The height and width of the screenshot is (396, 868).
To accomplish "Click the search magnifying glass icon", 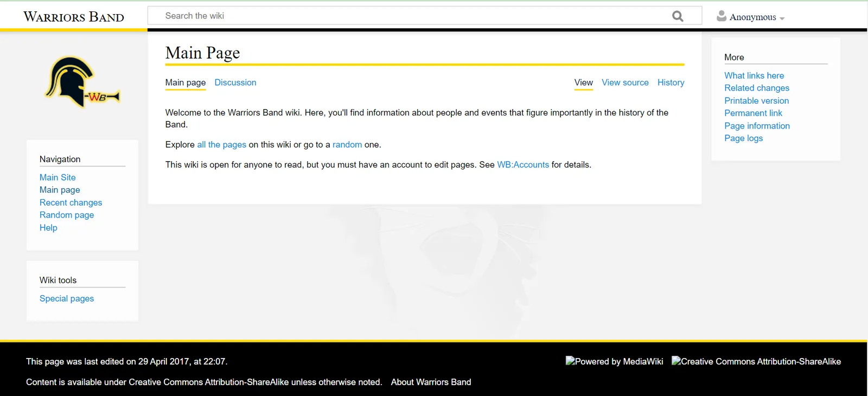I will (x=678, y=16).
